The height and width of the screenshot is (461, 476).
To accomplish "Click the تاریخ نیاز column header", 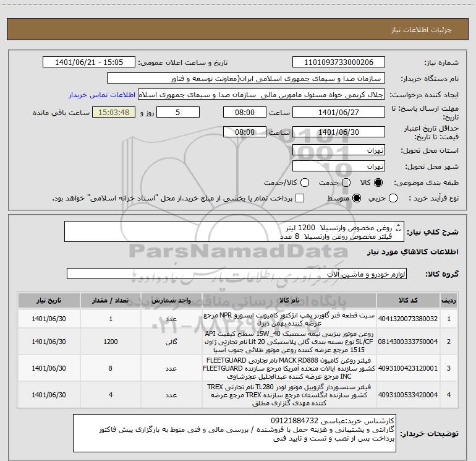I will click(49, 301).
